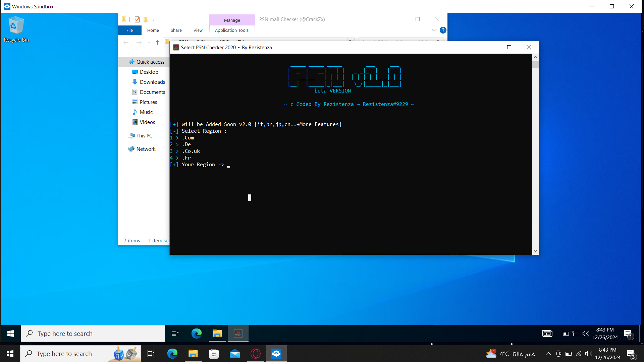The height and width of the screenshot is (362, 644).
Task: Open Task View in the sandbox taskbar
Action: [175, 334]
